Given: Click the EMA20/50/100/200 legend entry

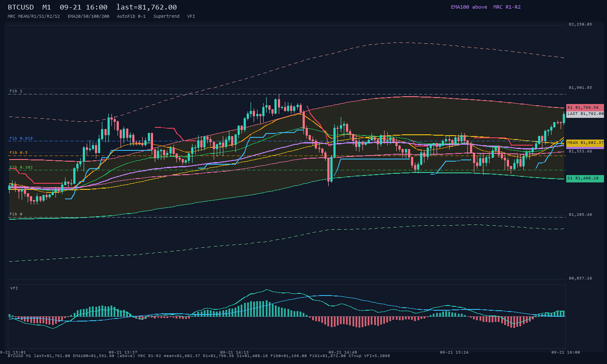Looking at the screenshot, I should [x=88, y=16].
